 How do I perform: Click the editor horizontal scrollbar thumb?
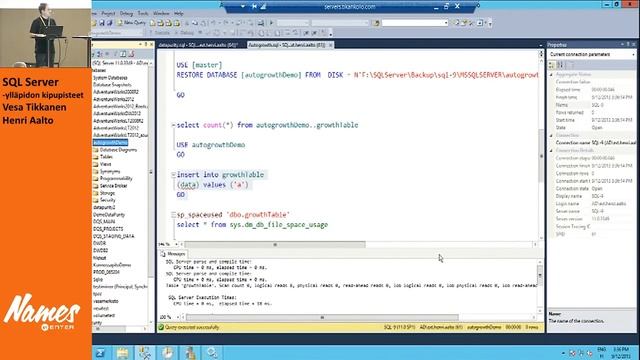pyautogui.click(x=275, y=244)
